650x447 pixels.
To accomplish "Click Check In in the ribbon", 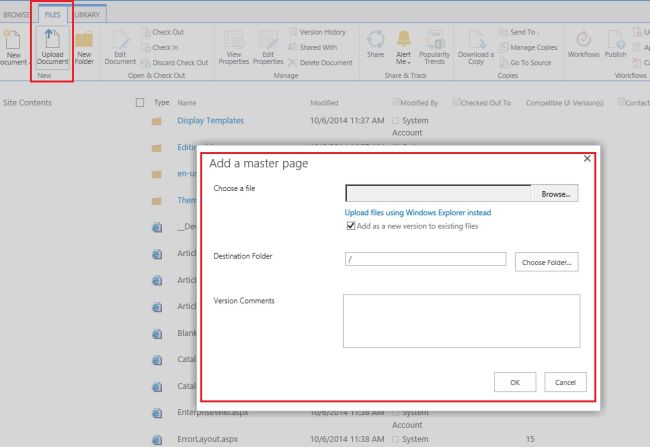I will point(160,47).
